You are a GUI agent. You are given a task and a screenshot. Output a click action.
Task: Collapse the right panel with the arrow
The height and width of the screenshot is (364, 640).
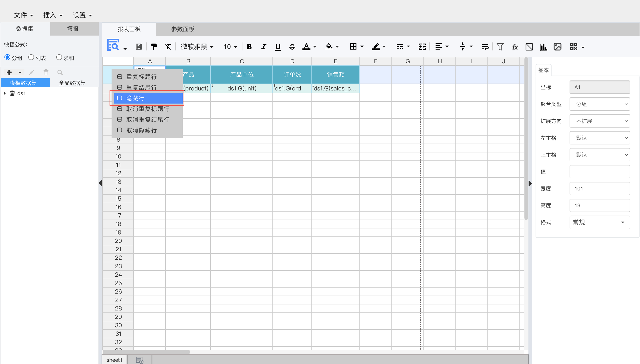(530, 184)
